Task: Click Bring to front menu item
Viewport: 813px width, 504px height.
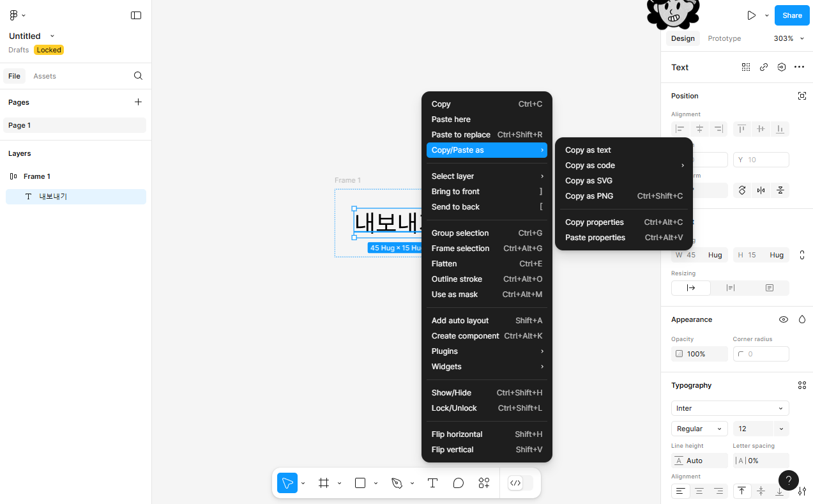Action: point(487,192)
